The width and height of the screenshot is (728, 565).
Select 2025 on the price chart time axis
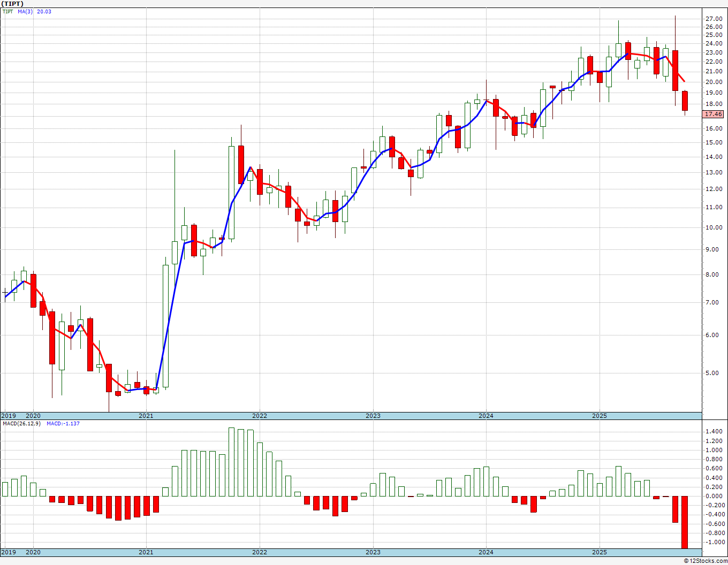coord(599,416)
